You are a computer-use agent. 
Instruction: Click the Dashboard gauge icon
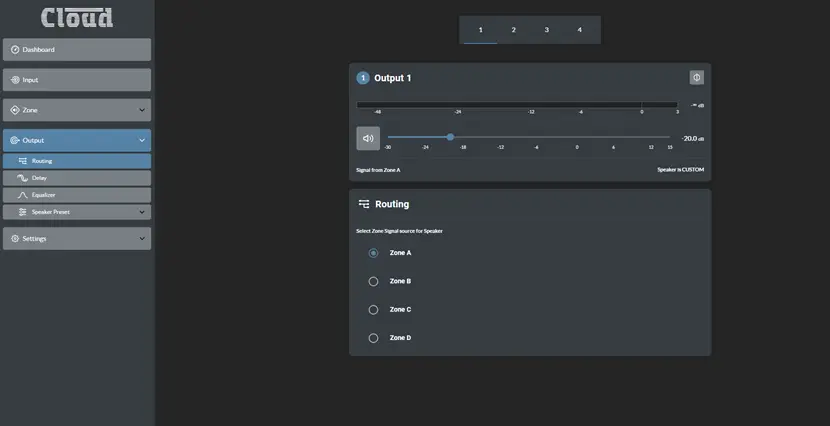click(x=15, y=50)
